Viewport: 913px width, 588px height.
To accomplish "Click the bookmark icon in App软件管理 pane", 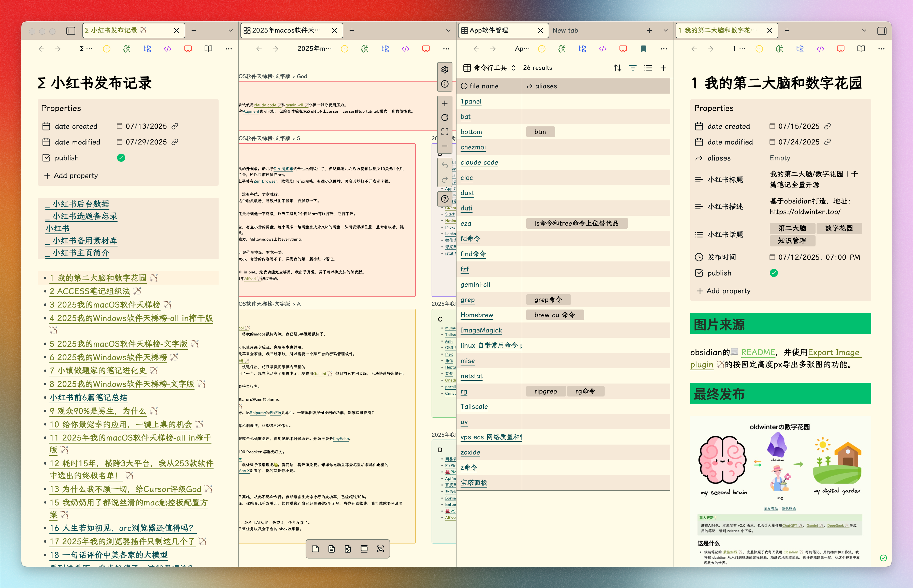I will pyautogui.click(x=643, y=49).
